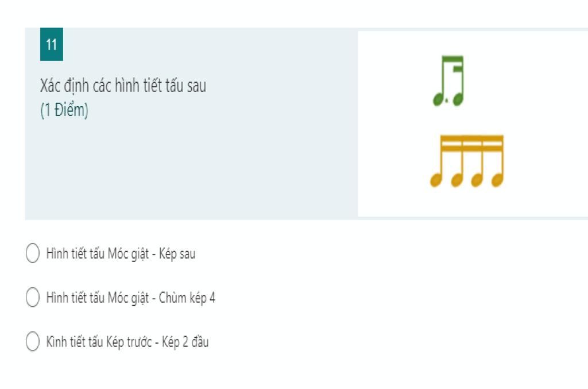Select radio button for Móc giật - Kép sau
Screen dimensions: 588x389
tap(32, 254)
